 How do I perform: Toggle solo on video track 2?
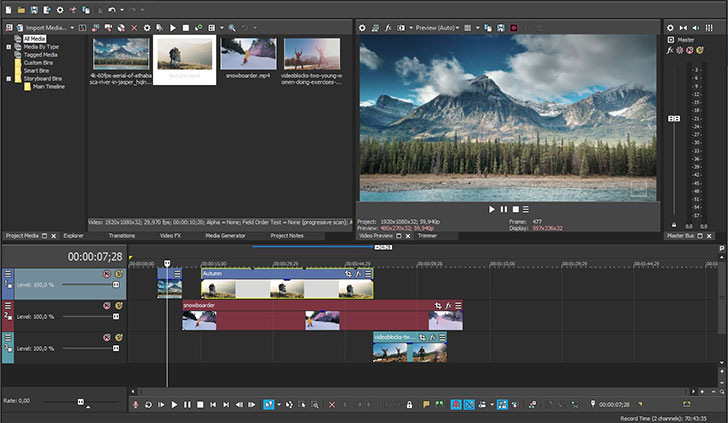click(x=118, y=306)
